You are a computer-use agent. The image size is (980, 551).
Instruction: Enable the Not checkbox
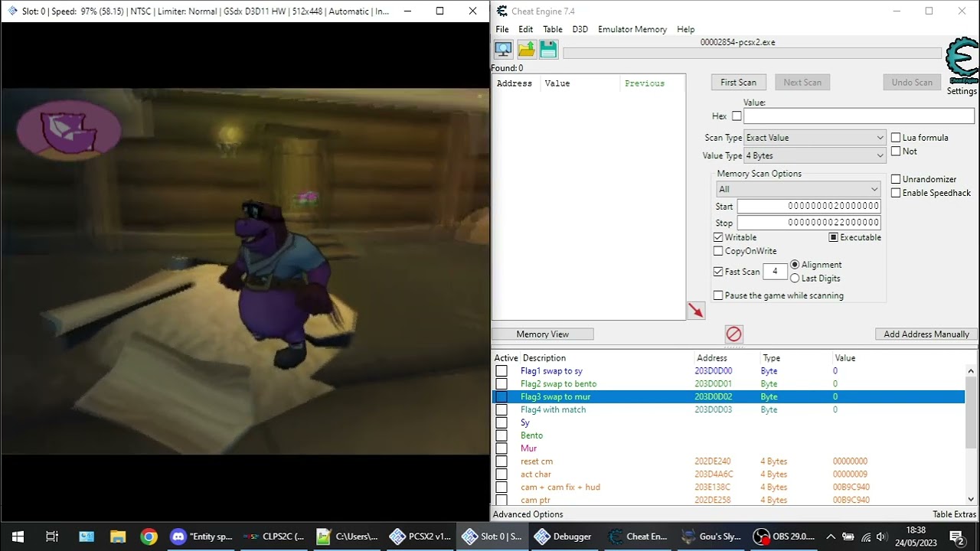click(896, 152)
